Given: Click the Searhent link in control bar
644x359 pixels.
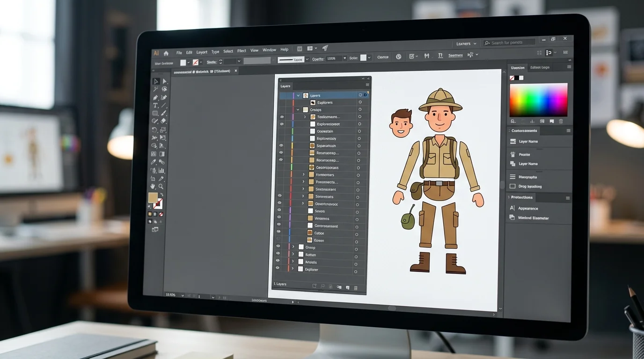Looking at the screenshot, I should [455, 55].
